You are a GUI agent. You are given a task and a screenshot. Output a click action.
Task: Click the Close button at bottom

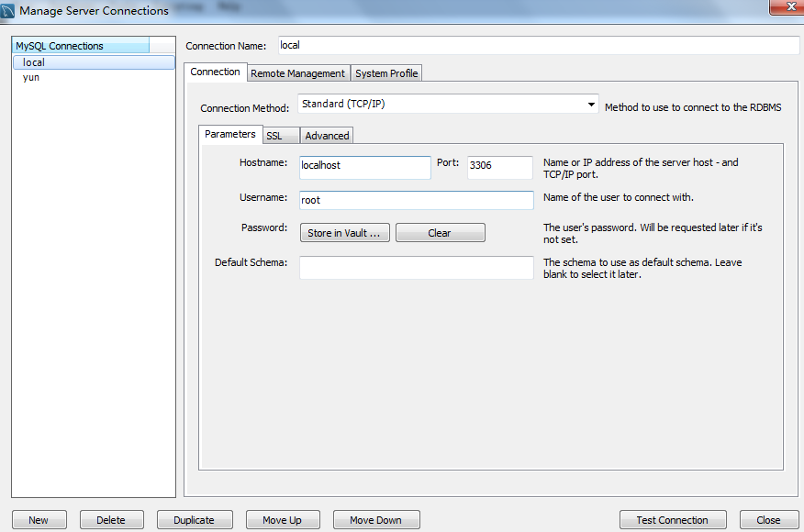(x=768, y=520)
